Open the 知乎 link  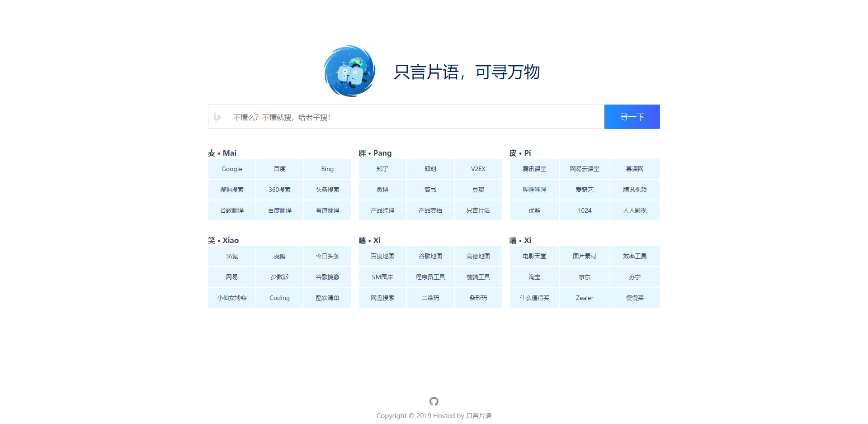click(382, 169)
